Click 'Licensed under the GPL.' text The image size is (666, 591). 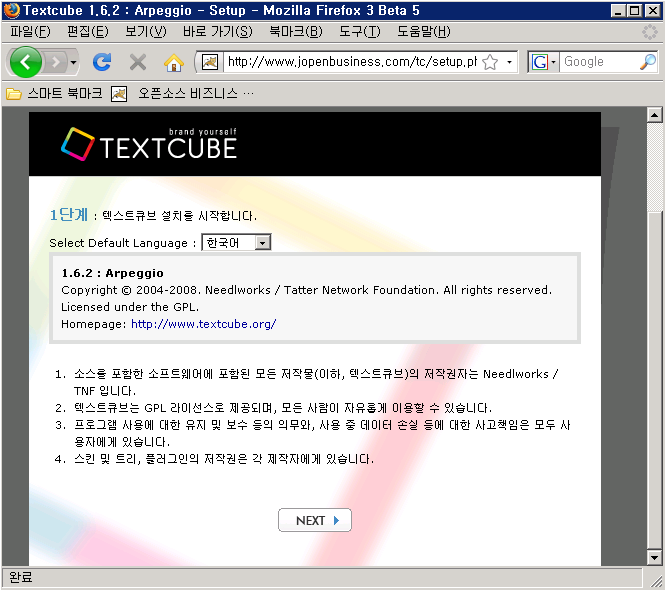coord(130,307)
